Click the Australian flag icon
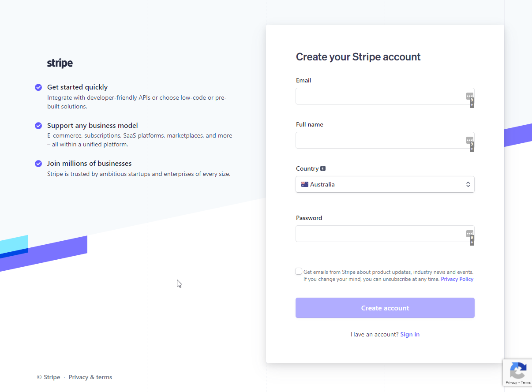The width and height of the screenshot is (532, 392). (305, 184)
